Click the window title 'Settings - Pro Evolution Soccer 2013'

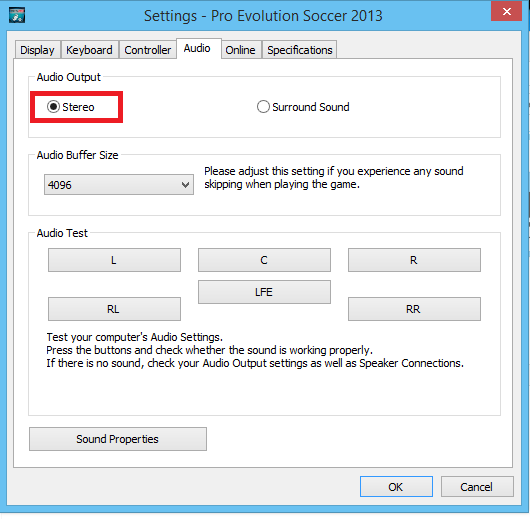point(263,16)
